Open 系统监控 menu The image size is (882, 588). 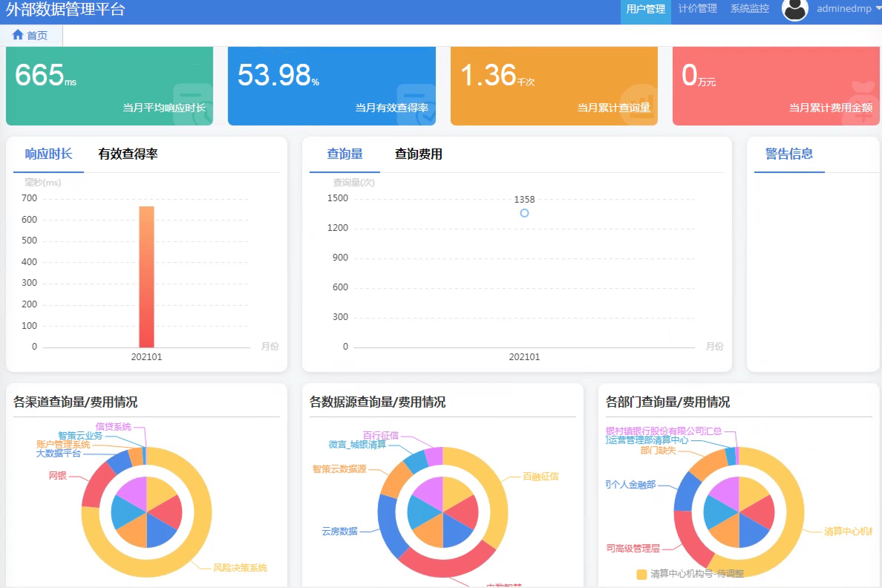pos(749,9)
